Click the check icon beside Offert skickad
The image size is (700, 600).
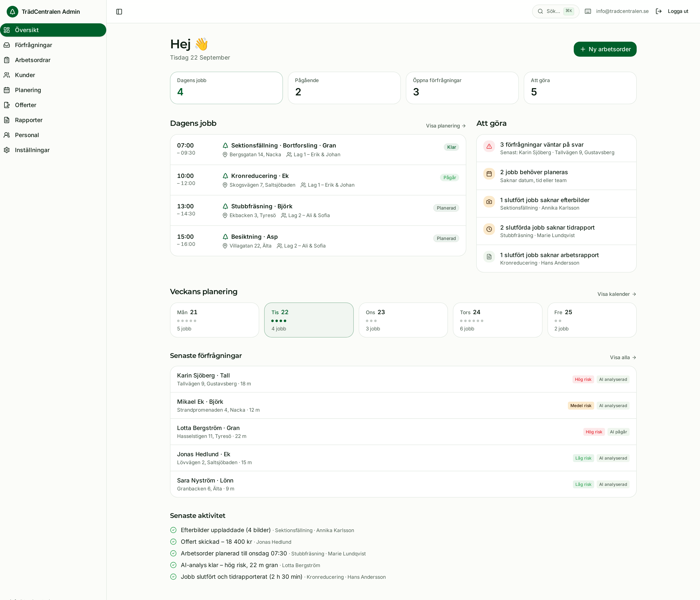(173, 542)
